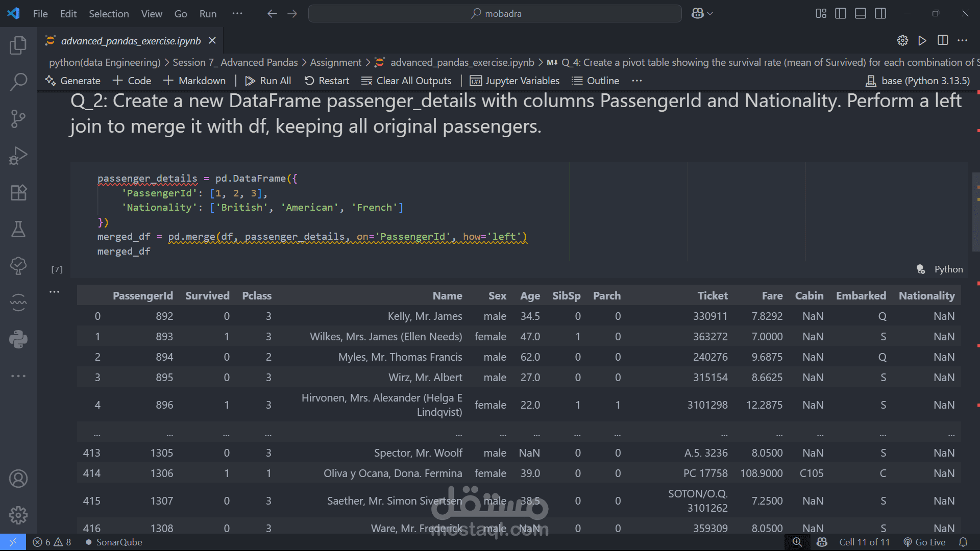
Task: Close the advanced_pandas_exercise.ipynb tab
Action: point(212,40)
